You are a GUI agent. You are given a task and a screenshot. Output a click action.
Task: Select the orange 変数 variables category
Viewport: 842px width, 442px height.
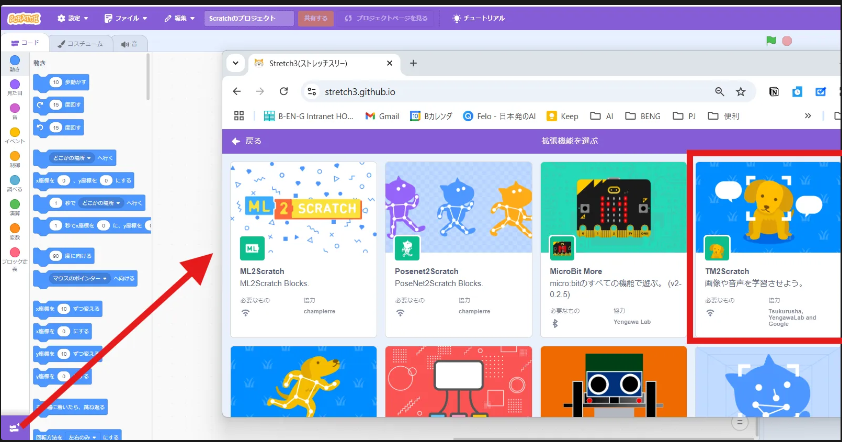pos(15,231)
